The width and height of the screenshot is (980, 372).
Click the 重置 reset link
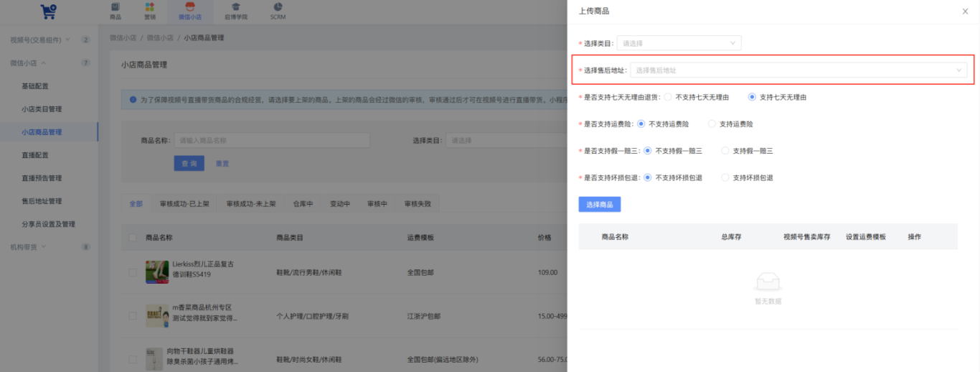click(222, 164)
